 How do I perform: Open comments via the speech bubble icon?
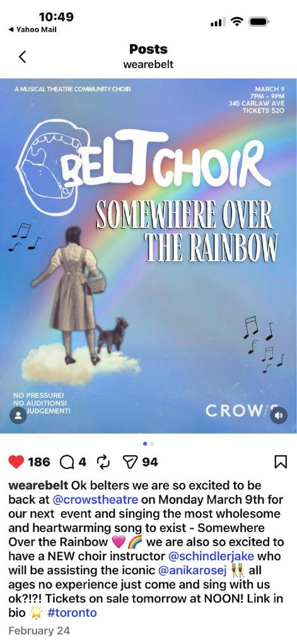click(66, 463)
